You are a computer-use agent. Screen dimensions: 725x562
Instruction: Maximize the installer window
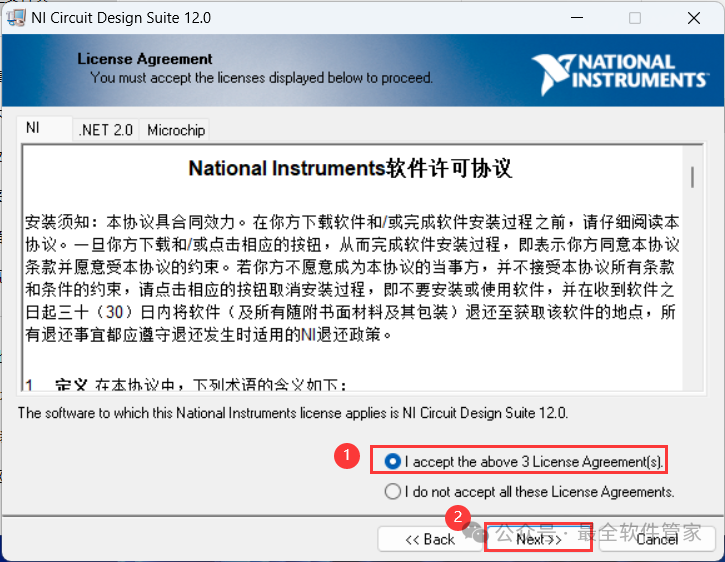click(x=635, y=18)
